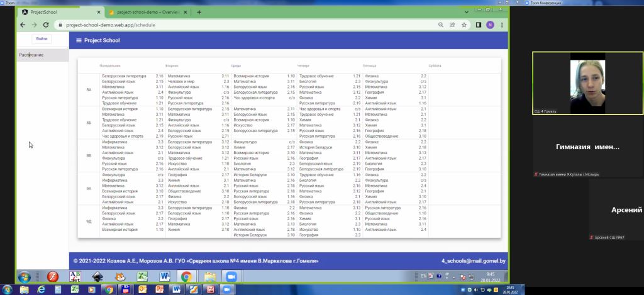
Task: Open the browser side panel
Action: coord(479,25)
